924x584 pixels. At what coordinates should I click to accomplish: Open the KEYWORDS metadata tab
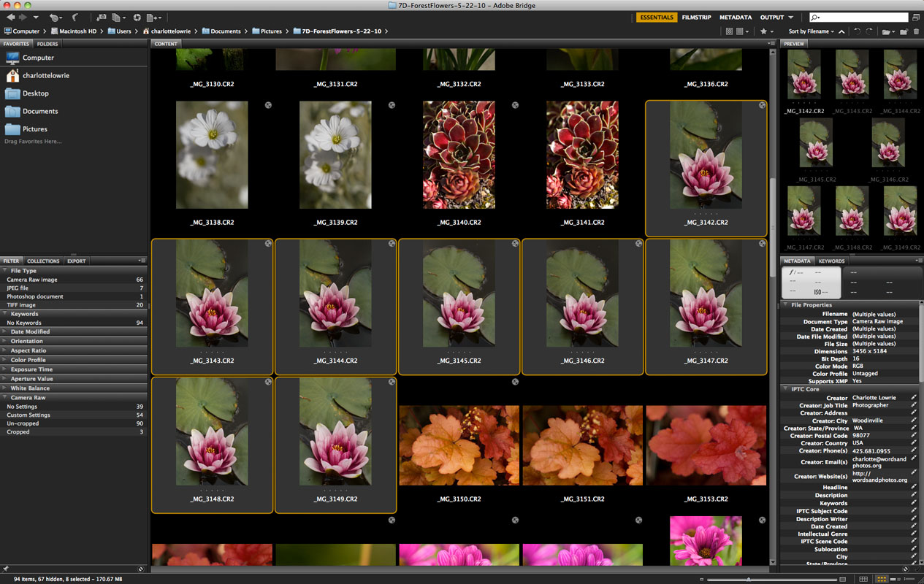click(x=831, y=261)
